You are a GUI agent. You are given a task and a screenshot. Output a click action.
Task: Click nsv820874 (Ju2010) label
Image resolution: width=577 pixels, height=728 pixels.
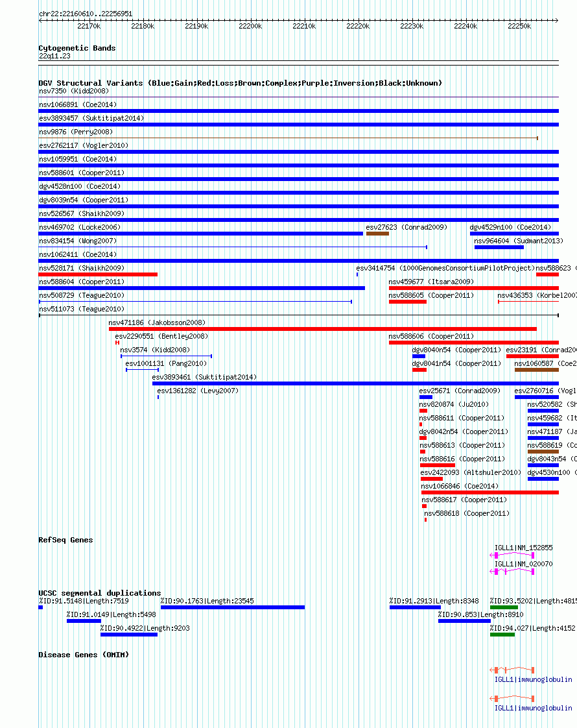click(454, 404)
